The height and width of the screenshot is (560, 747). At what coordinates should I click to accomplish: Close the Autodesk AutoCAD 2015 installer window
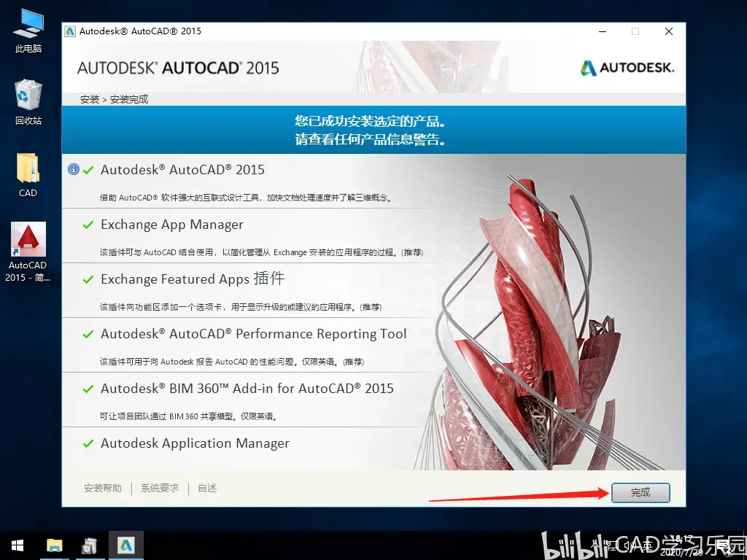coord(669,31)
